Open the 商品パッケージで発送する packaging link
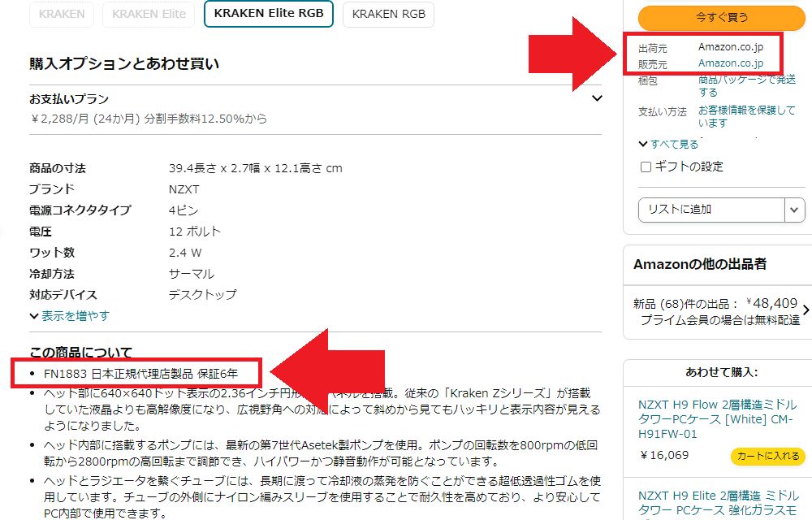The height and width of the screenshot is (520, 812). point(747,85)
